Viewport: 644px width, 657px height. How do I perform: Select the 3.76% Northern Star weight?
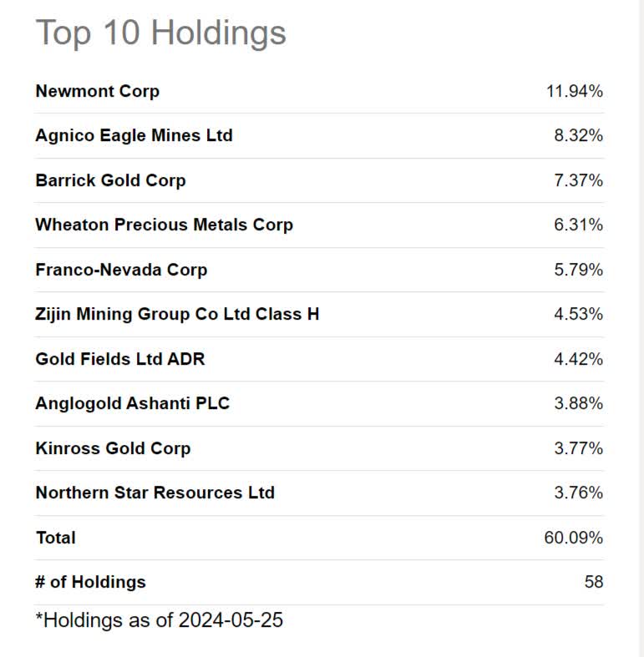[579, 493]
